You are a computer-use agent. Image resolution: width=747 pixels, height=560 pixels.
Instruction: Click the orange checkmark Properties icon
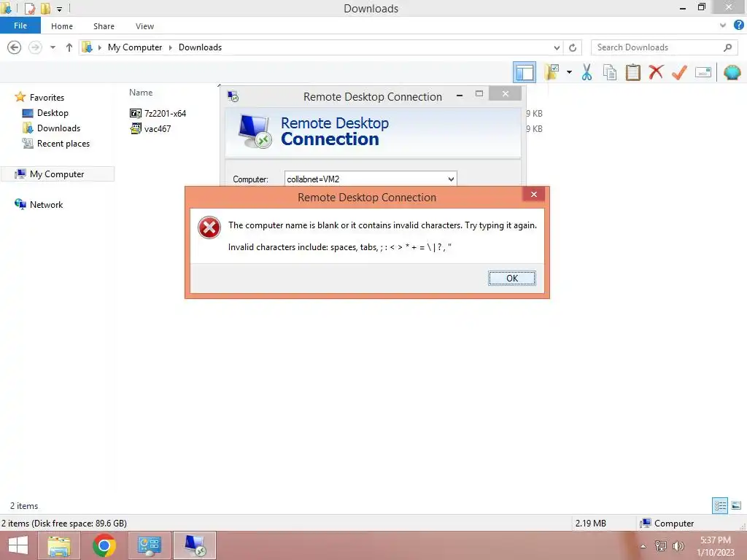(679, 72)
